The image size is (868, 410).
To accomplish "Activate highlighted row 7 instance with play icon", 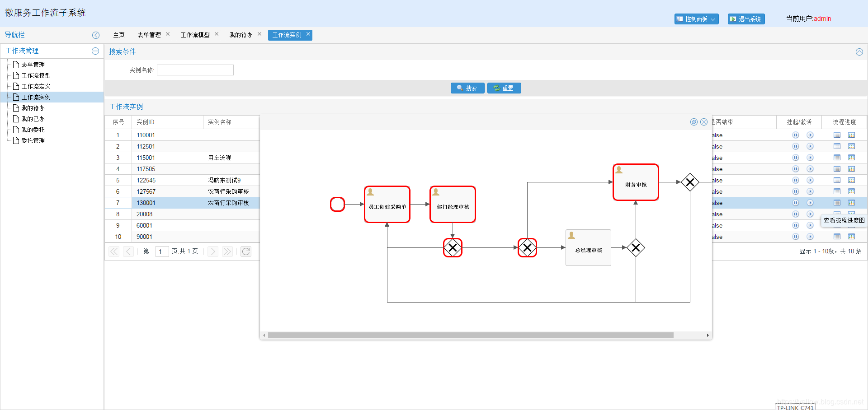I will pos(810,203).
